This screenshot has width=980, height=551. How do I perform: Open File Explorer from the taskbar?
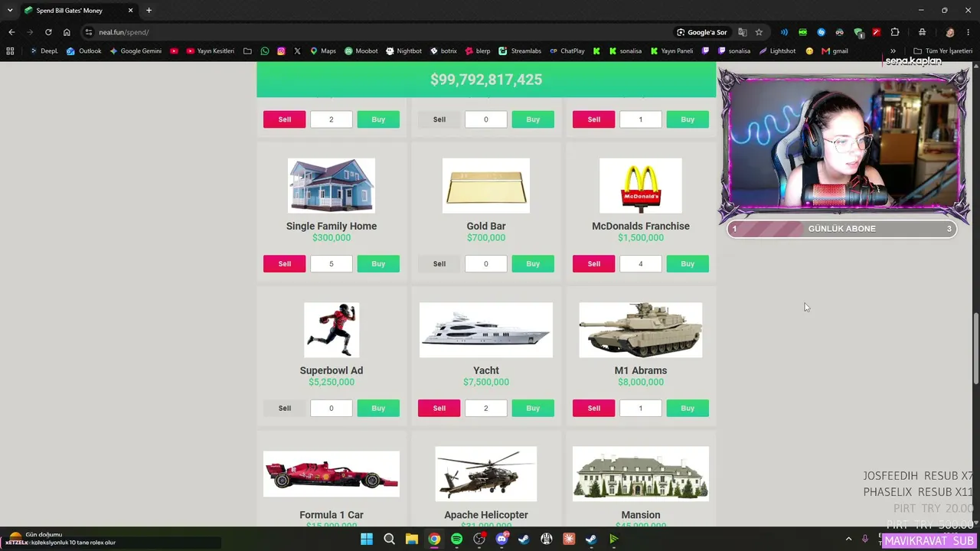(412, 540)
